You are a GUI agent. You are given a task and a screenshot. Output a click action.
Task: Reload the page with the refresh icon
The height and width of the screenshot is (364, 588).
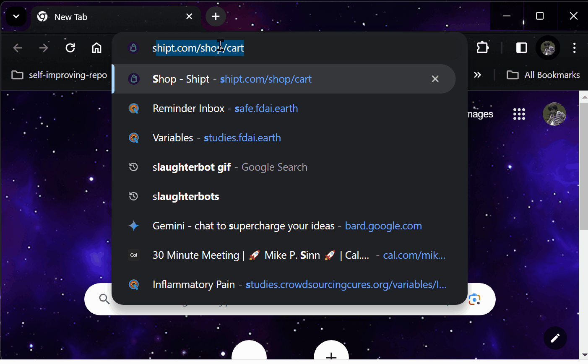tap(70, 48)
